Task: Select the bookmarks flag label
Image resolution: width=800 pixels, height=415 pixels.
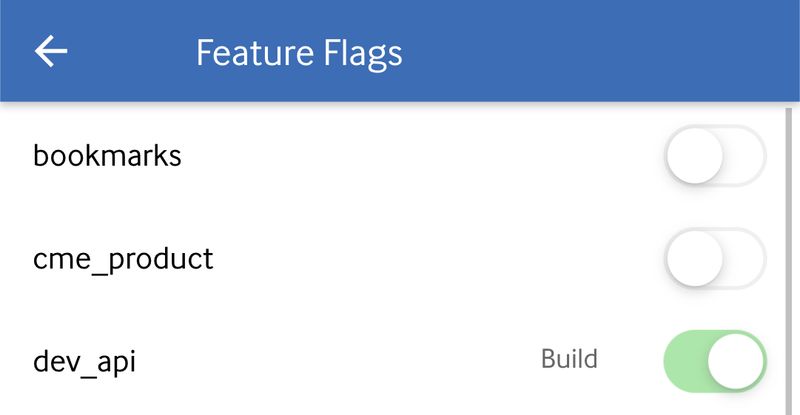Action: click(x=107, y=157)
